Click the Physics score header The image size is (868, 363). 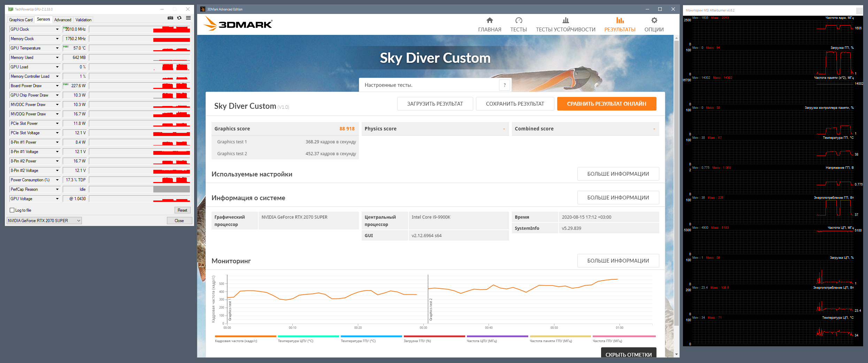[x=435, y=129]
